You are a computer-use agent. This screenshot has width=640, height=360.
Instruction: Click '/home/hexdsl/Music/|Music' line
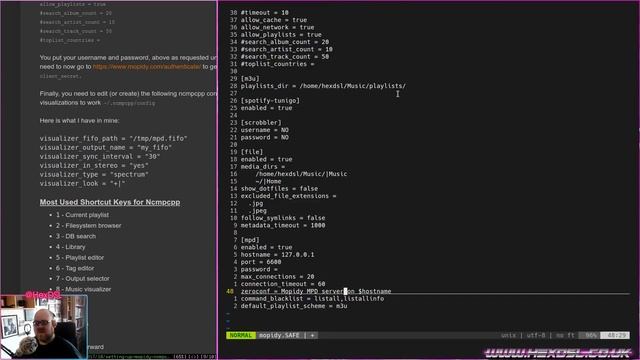click(301, 174)
